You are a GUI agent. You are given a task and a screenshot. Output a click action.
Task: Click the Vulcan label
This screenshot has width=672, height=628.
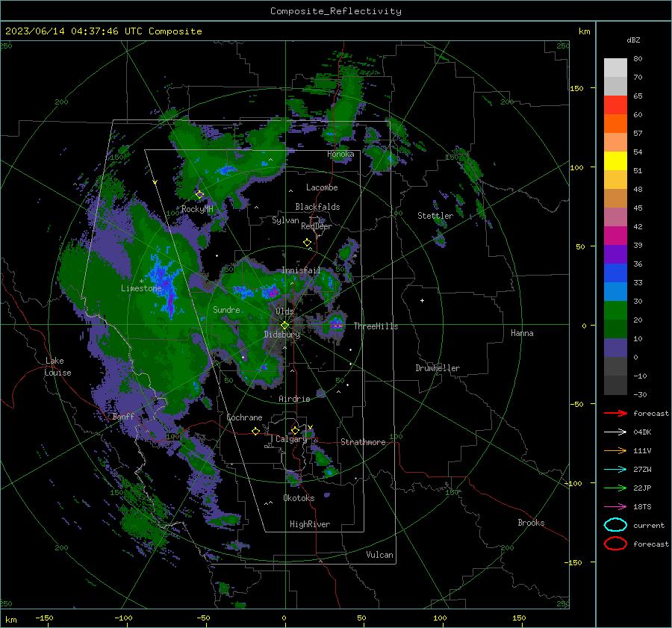(379, 555)
